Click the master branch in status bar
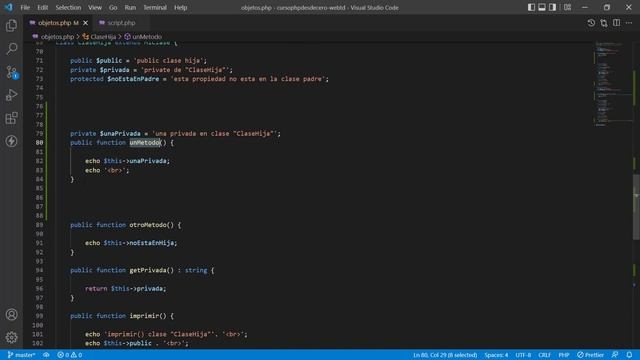The image size is (640, 360). point(22,355)
